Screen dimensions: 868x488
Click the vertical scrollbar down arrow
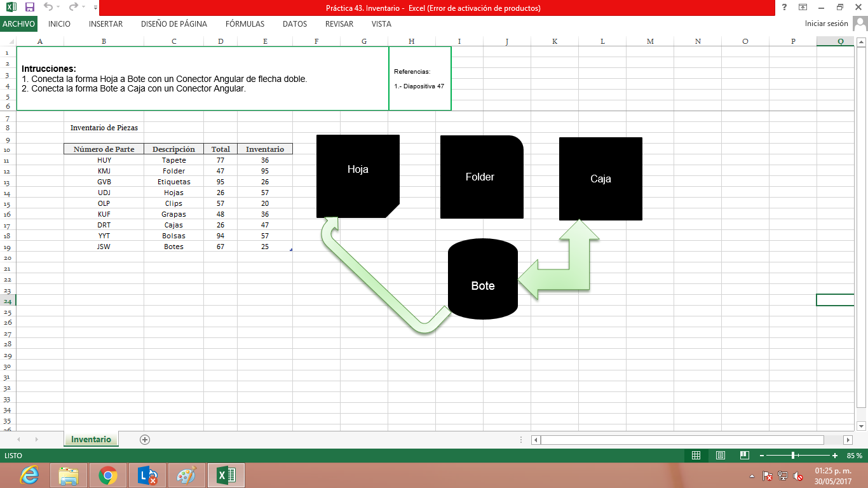(x=862, y=426)
